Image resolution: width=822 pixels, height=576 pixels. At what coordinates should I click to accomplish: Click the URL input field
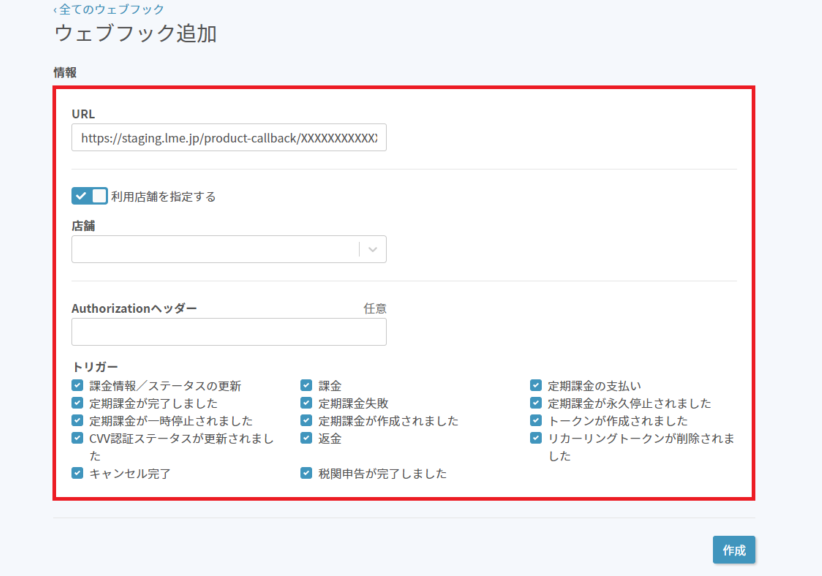point(229,138)
